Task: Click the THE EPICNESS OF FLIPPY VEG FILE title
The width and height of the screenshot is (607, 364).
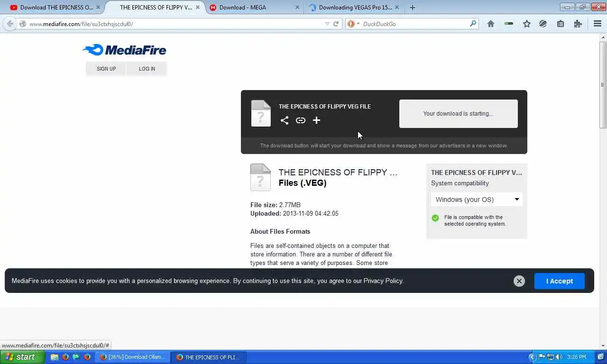Action: (325, 107)
